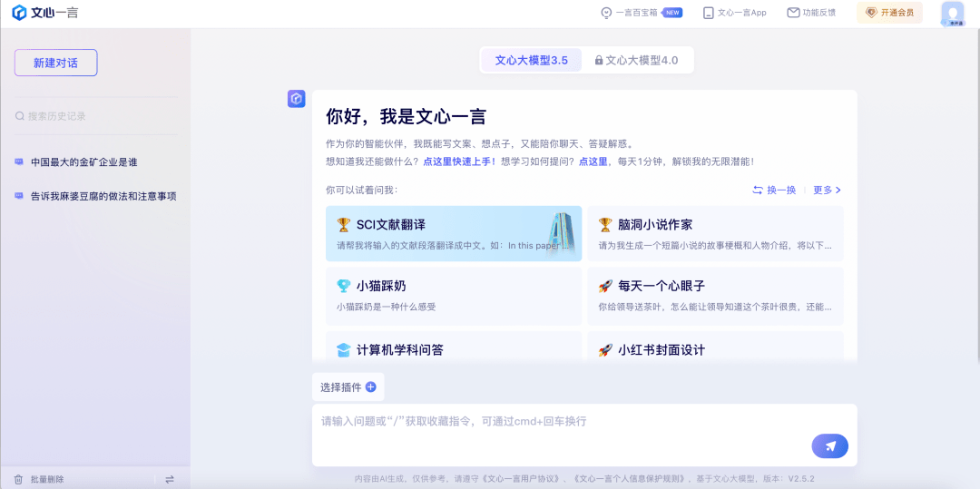
Task: Click rocket icon on 小红书封面设计
Action: click(605, 349)
